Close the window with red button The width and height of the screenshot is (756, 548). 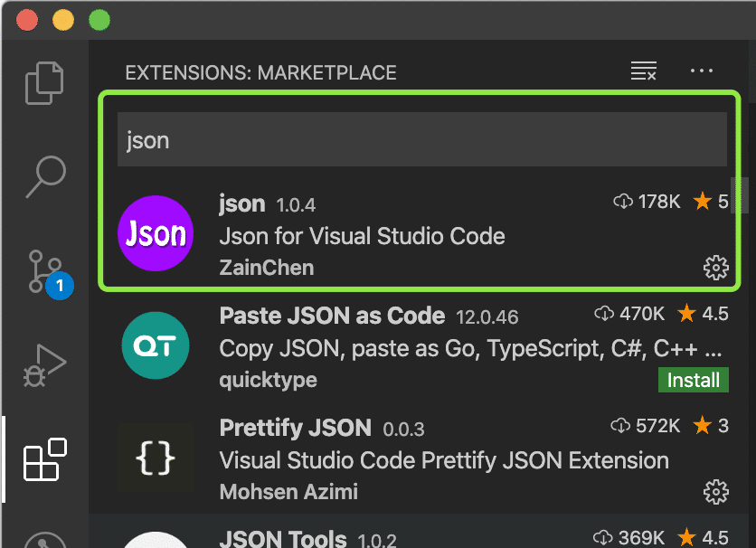coord(27,20)
